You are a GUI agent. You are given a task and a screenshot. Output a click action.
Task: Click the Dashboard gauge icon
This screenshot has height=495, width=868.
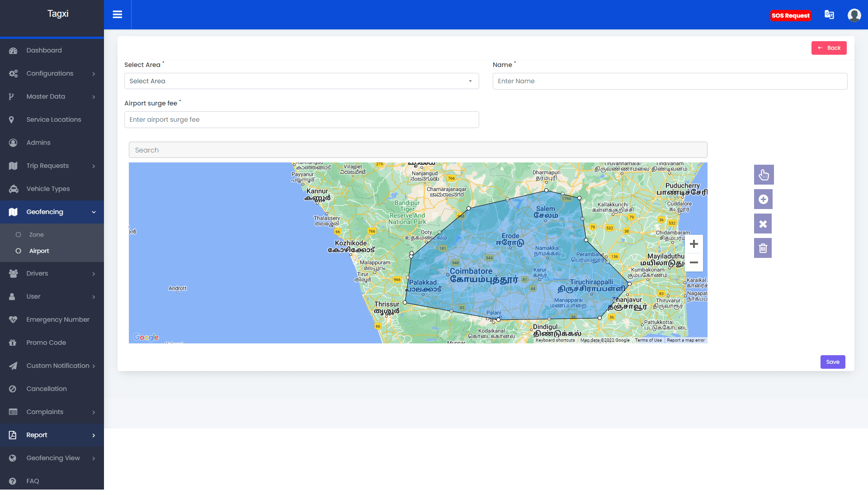13,51
